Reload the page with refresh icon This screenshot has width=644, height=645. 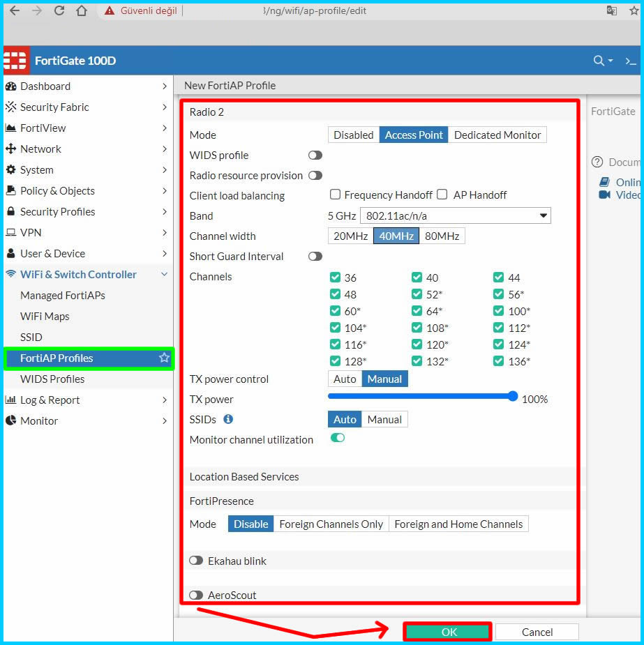(x=59, y=10)
